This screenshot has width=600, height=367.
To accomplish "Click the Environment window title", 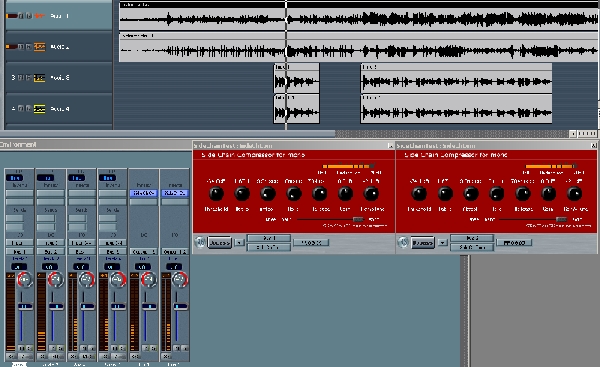I will (18, 145).
